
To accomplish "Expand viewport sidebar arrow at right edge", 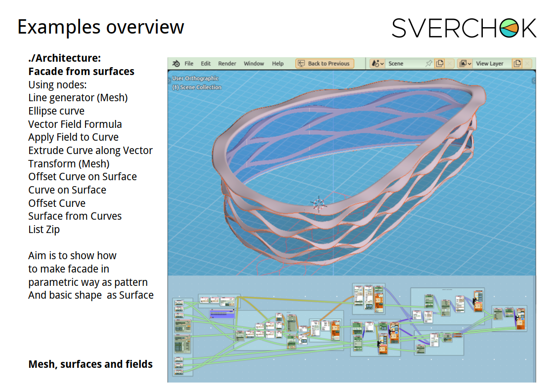I will point(534,80).
